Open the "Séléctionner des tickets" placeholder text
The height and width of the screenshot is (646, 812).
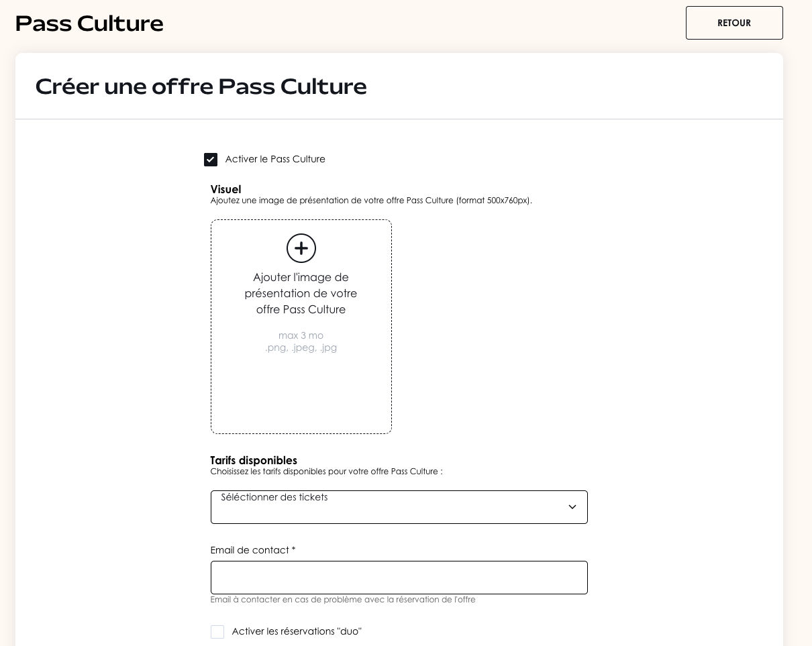click(274, 498)
